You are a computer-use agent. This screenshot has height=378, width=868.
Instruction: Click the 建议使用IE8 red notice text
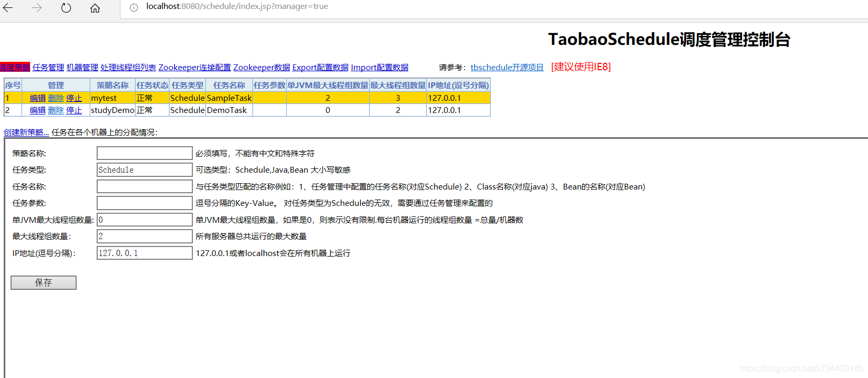[581, 67]
